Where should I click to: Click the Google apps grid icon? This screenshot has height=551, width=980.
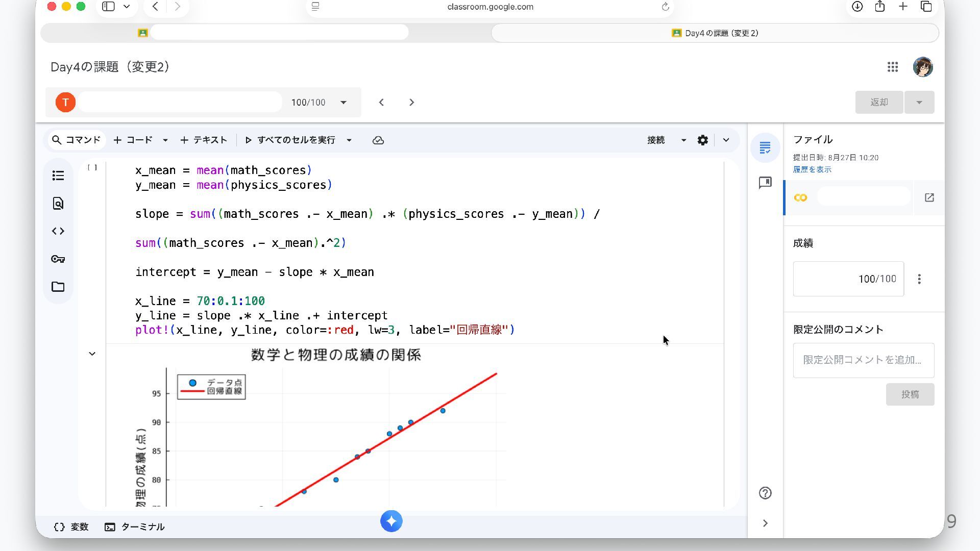(892, 67)
